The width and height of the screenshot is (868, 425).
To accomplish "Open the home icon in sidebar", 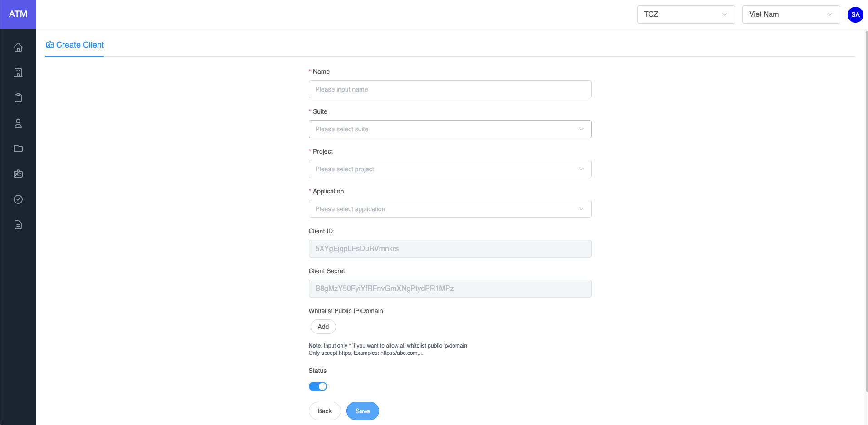I will [18, 47].
